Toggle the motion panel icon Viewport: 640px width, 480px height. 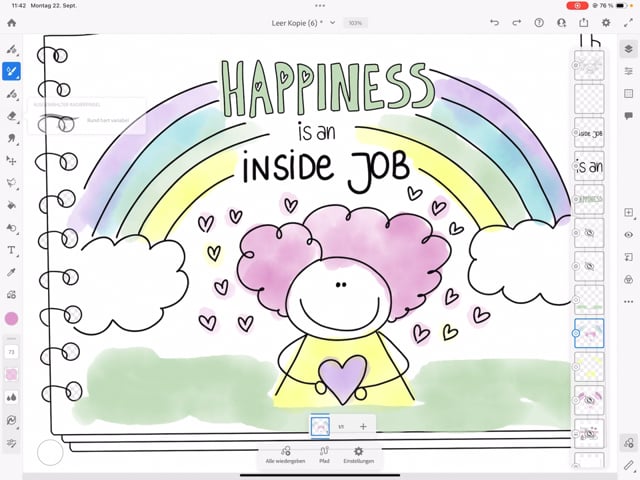tap(629, 443)
